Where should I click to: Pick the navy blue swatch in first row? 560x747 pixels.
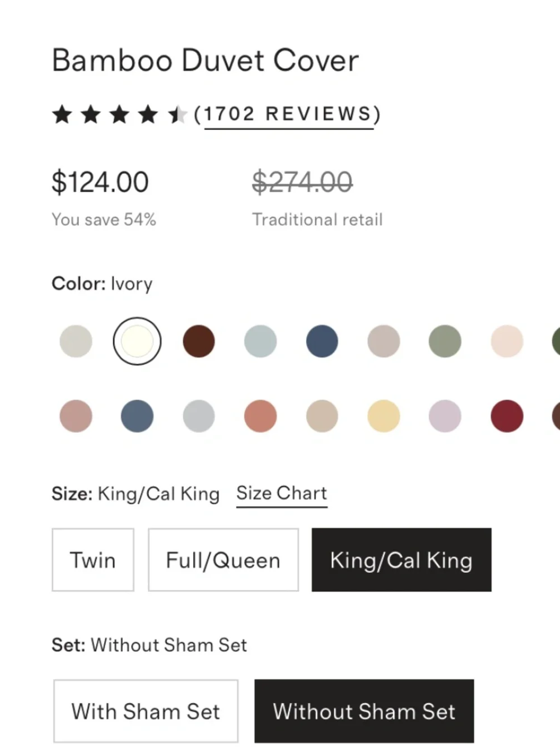pyautogui.click(x=322, y=341)
